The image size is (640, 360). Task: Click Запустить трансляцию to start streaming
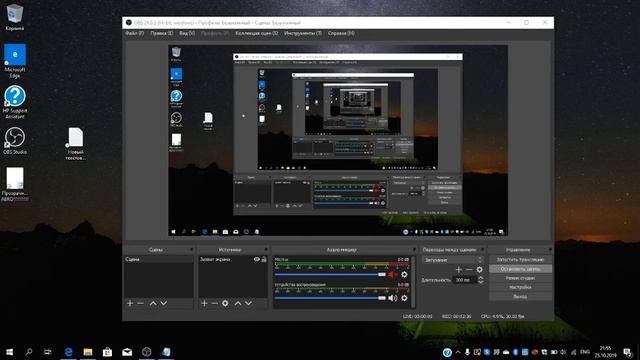pyautogui.click(x=520, y=260)
